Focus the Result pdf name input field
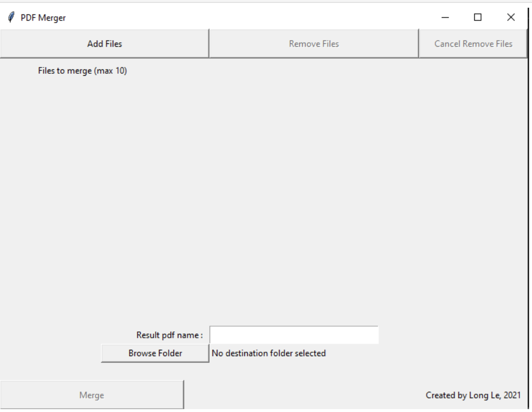Viewport: 532px width, 412px height. pos(294,335)
